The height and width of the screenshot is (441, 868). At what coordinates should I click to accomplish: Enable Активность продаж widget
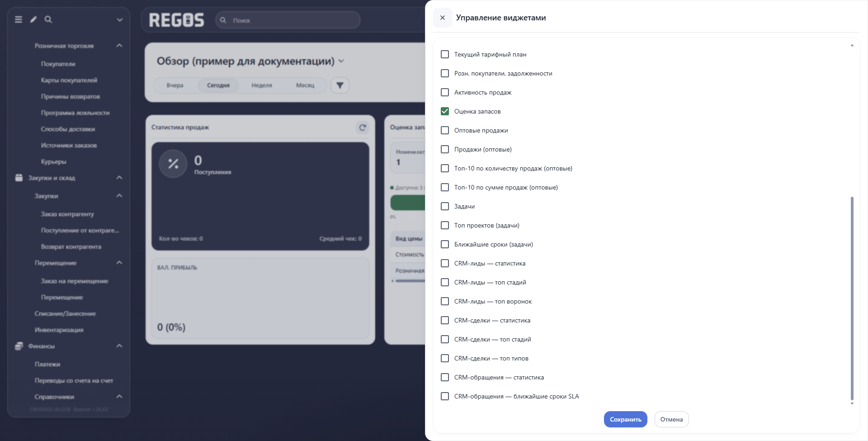(x=445, y=92)
